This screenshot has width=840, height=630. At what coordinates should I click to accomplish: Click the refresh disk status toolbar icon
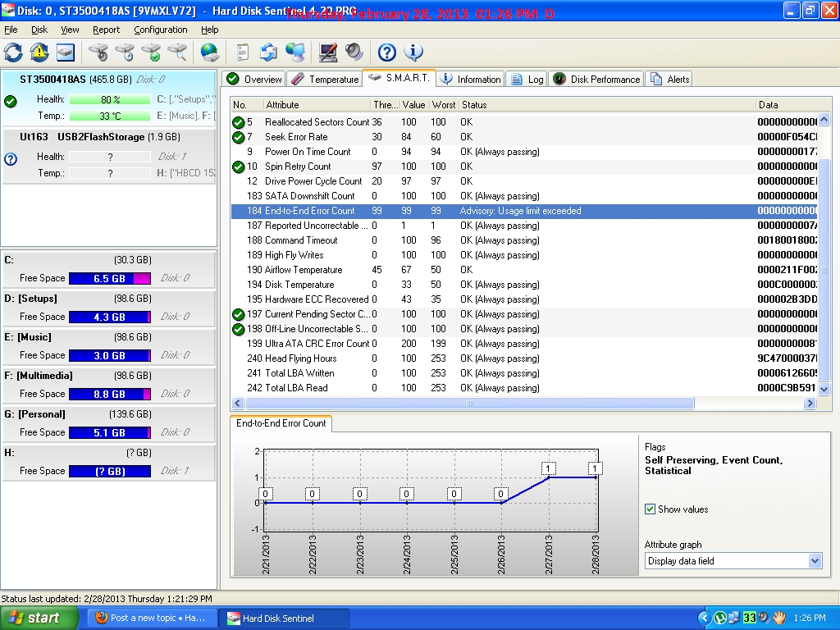[13, 52]
